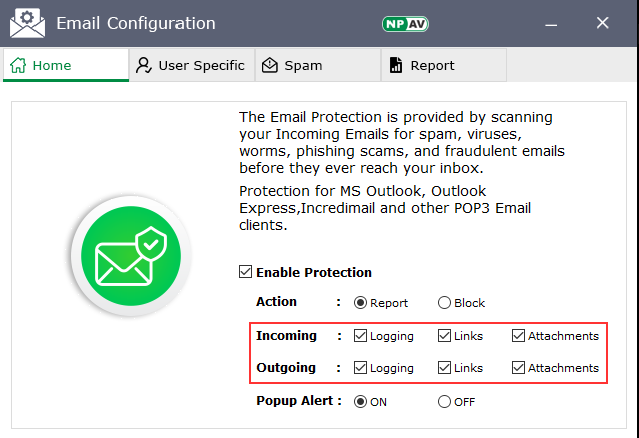Click the User Specific person icon
Screen dimensions: 639x438
144,65
